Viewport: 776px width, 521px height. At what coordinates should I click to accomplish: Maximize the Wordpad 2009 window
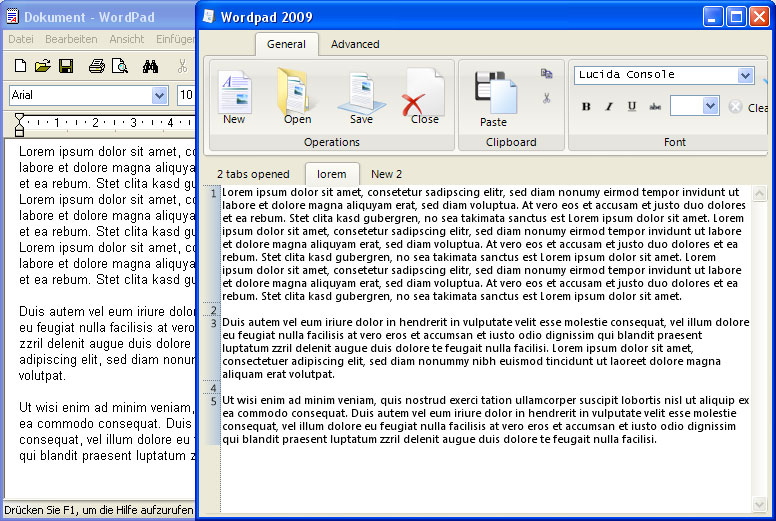pyautogui.click(x=736, y=17)
